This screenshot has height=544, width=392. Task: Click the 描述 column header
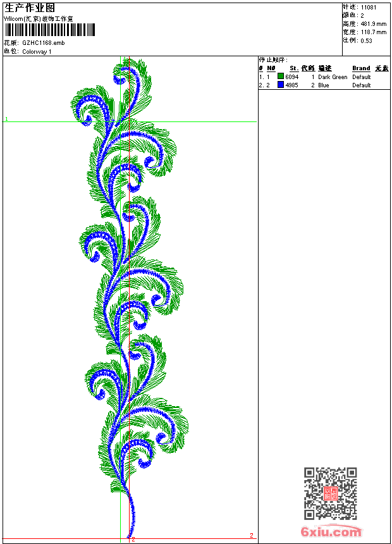point(324,68)
